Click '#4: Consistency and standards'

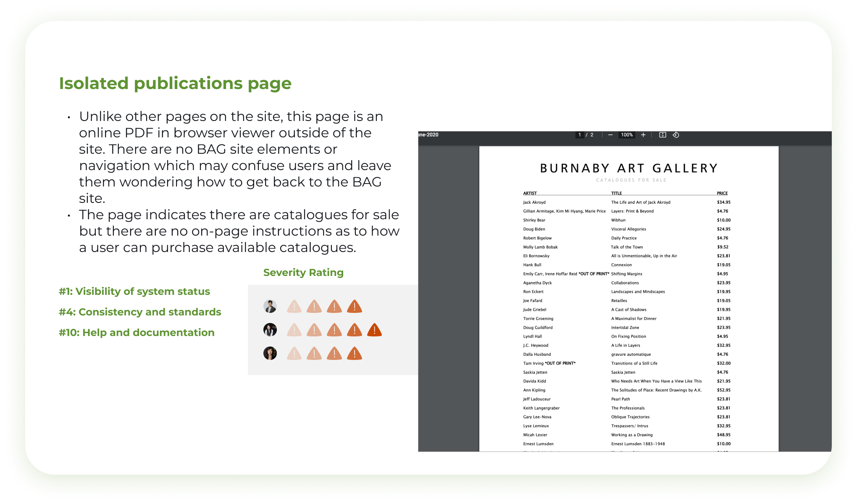tap(140, 312)
